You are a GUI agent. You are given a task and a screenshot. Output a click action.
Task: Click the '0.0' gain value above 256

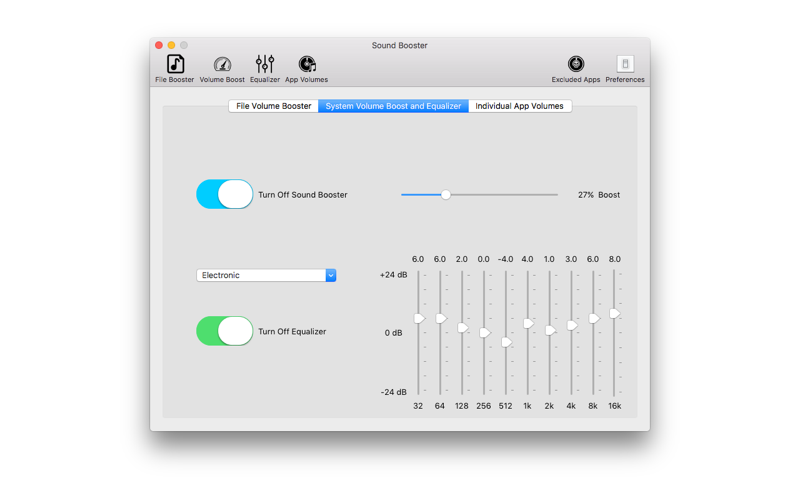pos(484,259)
